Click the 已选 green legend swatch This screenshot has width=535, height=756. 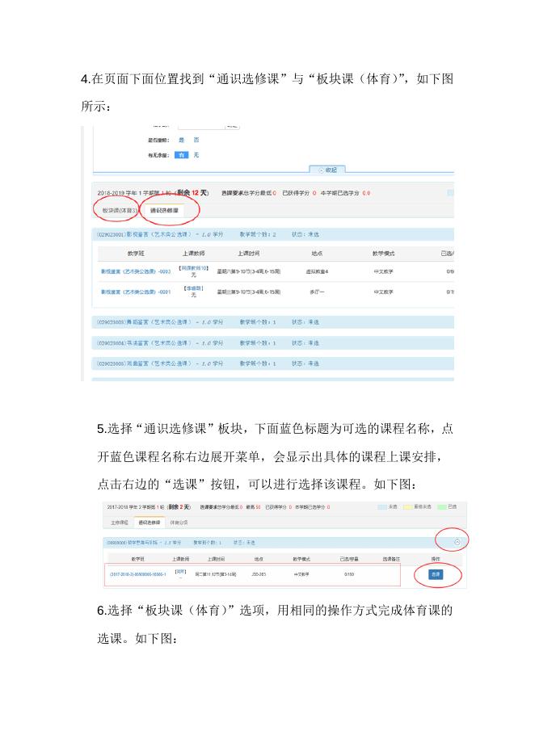coord(441,507)
